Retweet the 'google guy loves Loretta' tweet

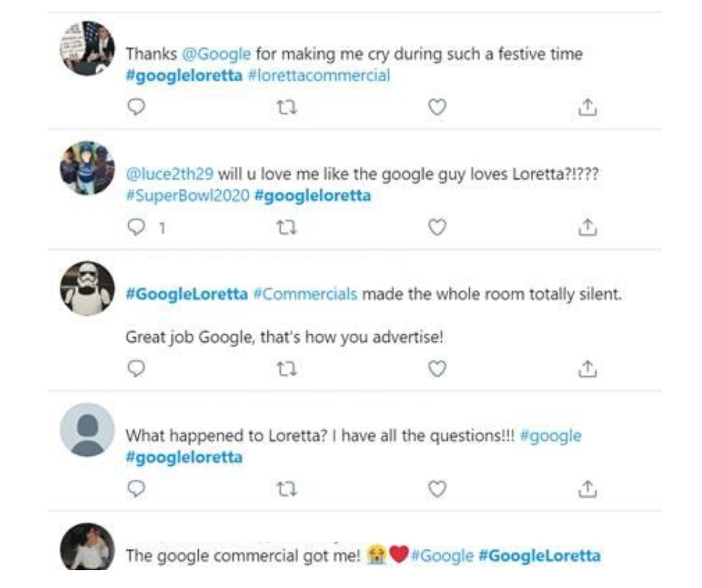[287, 228]
